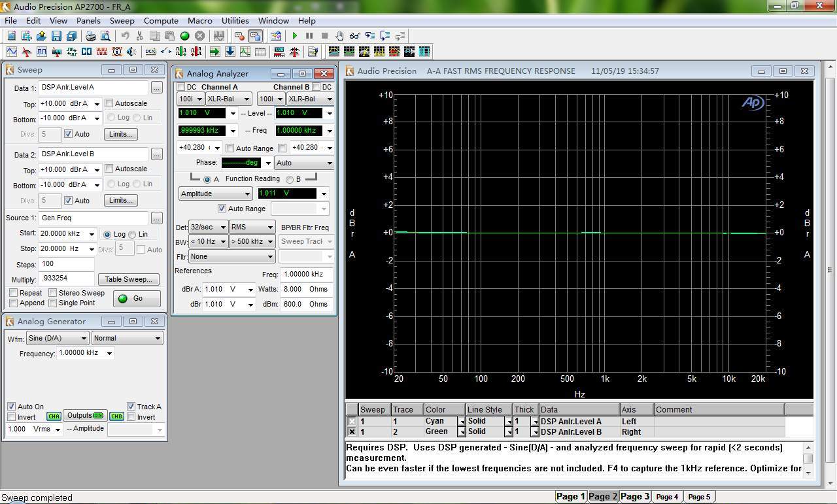Toggle Track A checkbox in Analog Generator
837x504 pixels.
[x=131, y=407]
